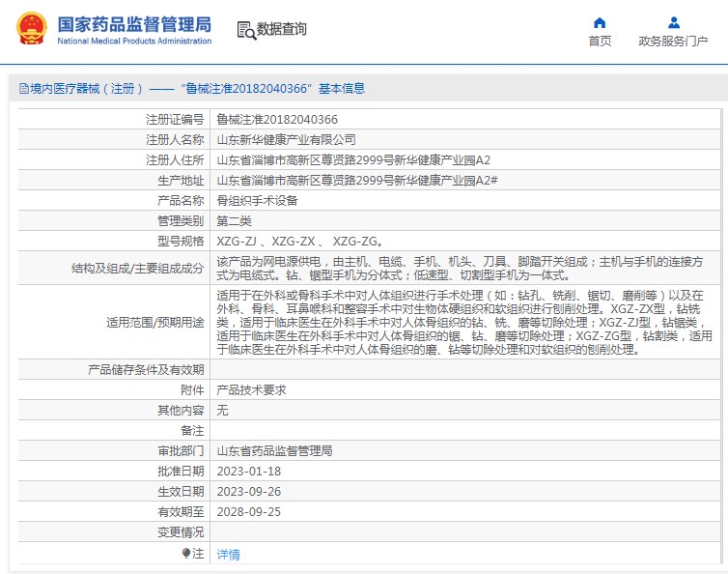Click the lightbulb icon beside 注
728x574 pixels.
tap(186, 553)
